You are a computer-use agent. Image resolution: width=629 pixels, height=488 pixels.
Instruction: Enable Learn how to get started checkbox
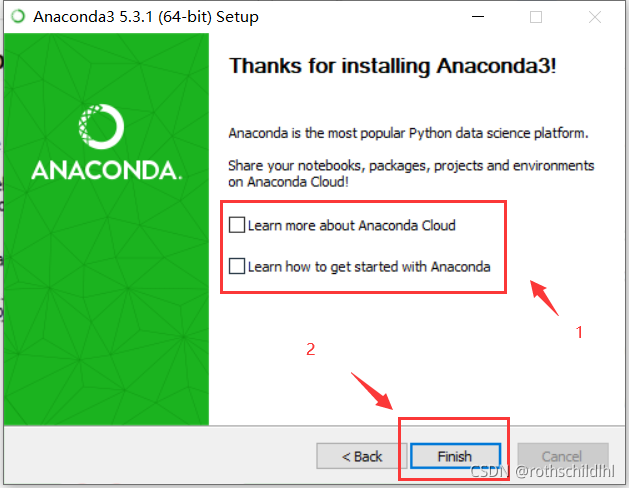tap(237, 266)
